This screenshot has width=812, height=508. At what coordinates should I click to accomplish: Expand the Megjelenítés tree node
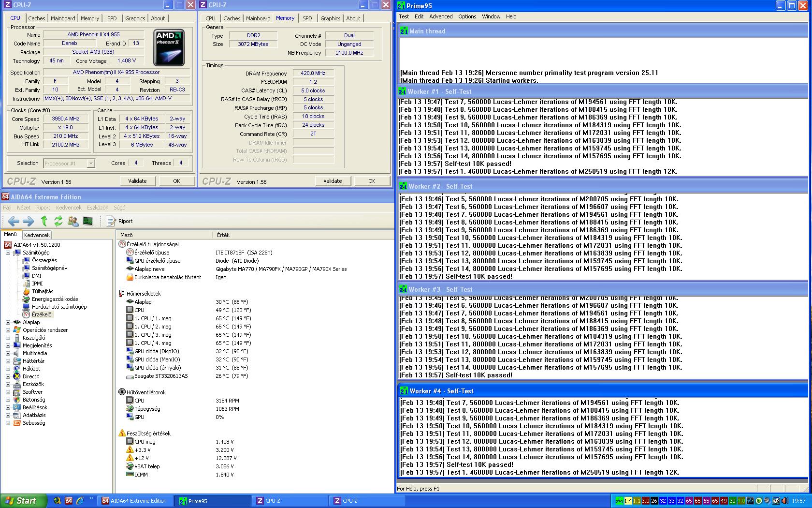click(x=8, y=345)
